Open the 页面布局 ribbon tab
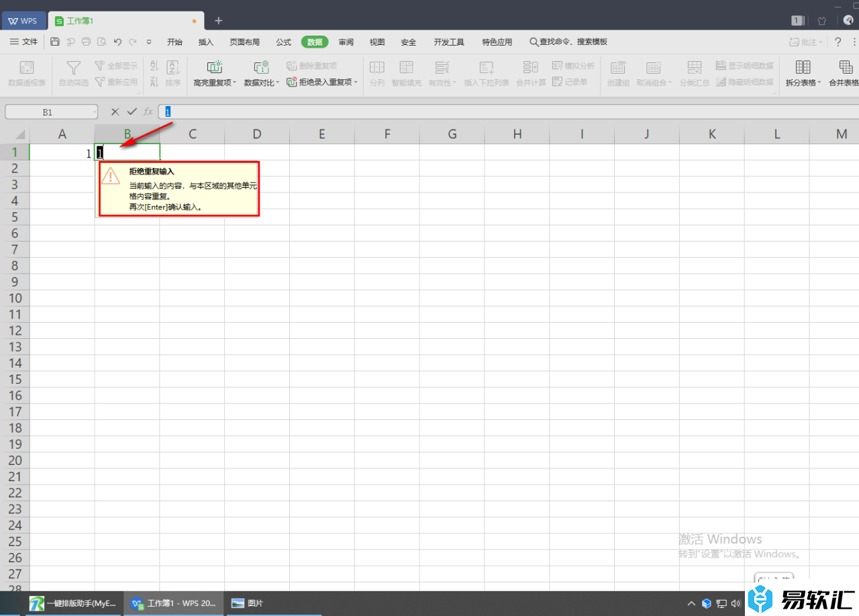859x616 pixels. [244, 42]
